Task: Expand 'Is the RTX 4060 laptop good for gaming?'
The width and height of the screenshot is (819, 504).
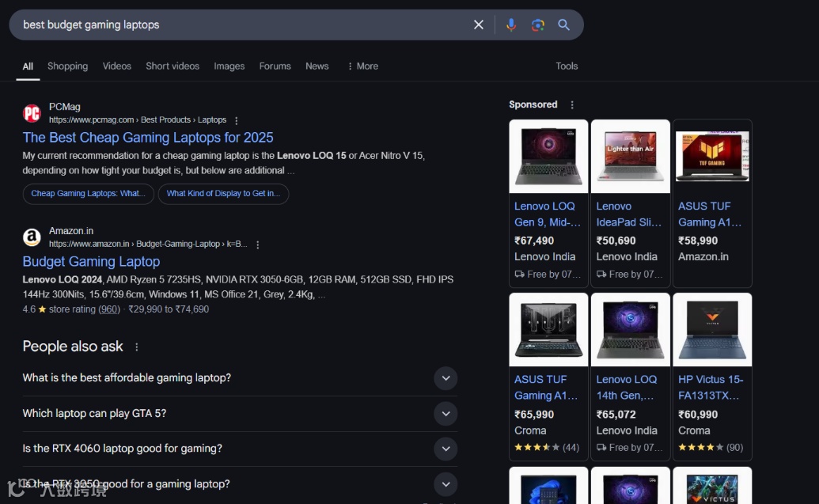Action: tap(240, 449)
